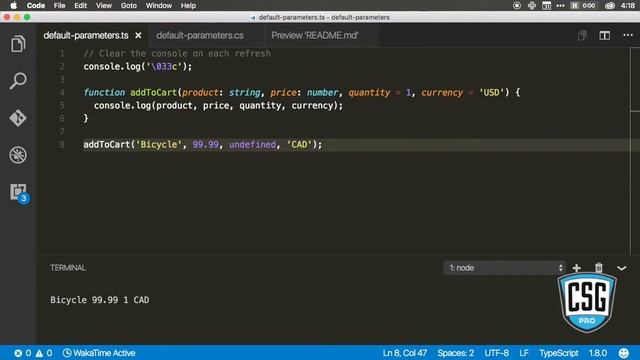The image size is (640, 360).
Task: Click the errors count in status bar
Action: (x=22, y=353)
